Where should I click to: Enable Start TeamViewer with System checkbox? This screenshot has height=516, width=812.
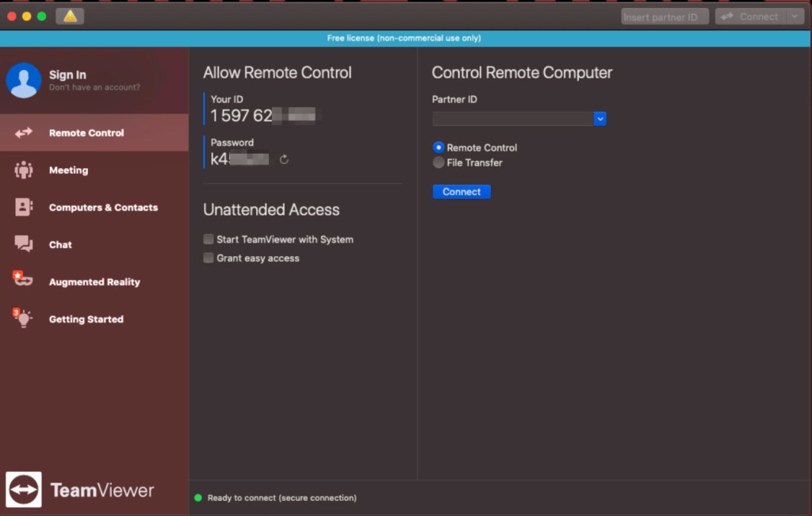[x=209, y=239]
